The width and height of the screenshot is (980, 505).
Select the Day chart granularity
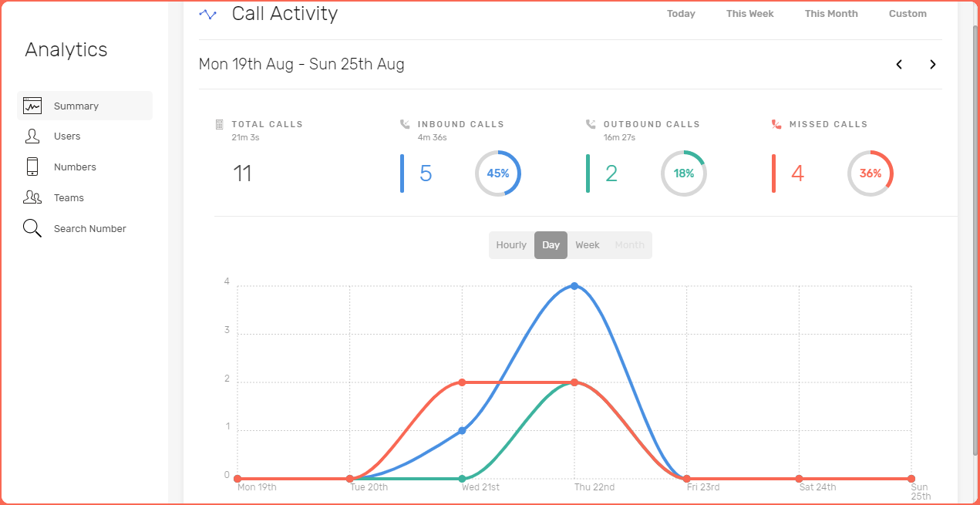click(x=551, y=245)
